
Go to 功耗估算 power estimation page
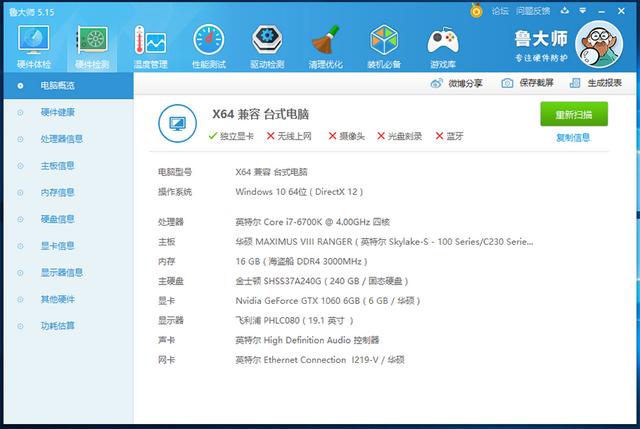pyautogui.click(x=57, y=325)
